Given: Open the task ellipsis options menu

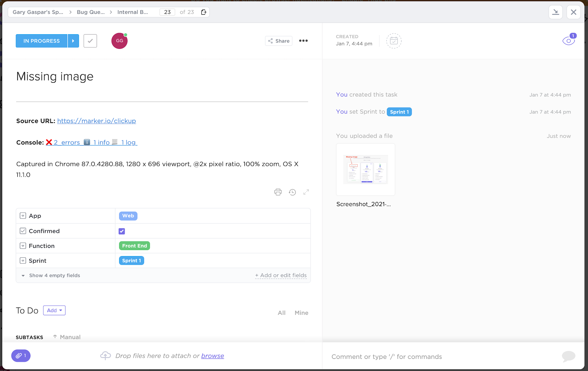Looking at the screenshot, I should pos(303,41).
